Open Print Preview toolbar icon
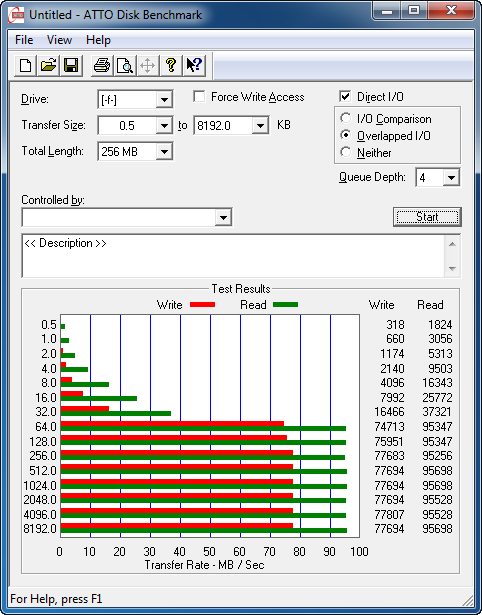This screenshot has height=615, width=482. point(124,66)
